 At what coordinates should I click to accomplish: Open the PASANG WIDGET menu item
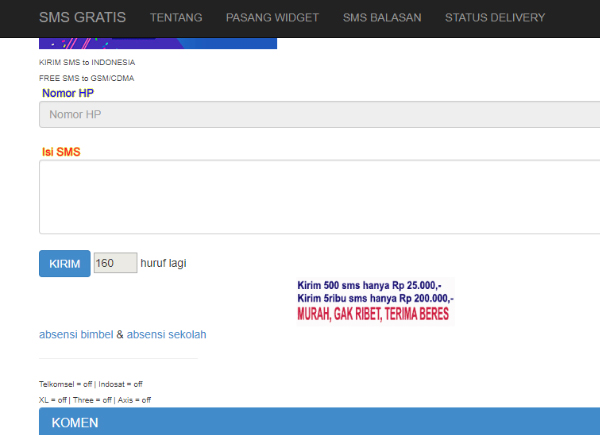pos(272,18)
